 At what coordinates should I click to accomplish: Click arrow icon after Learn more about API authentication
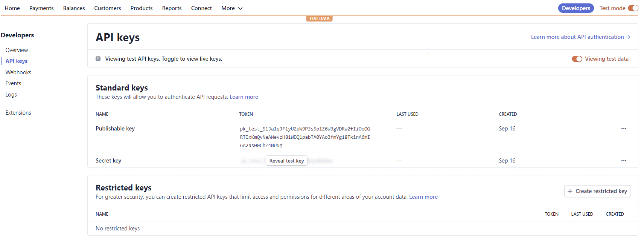(x=628, y=37)
